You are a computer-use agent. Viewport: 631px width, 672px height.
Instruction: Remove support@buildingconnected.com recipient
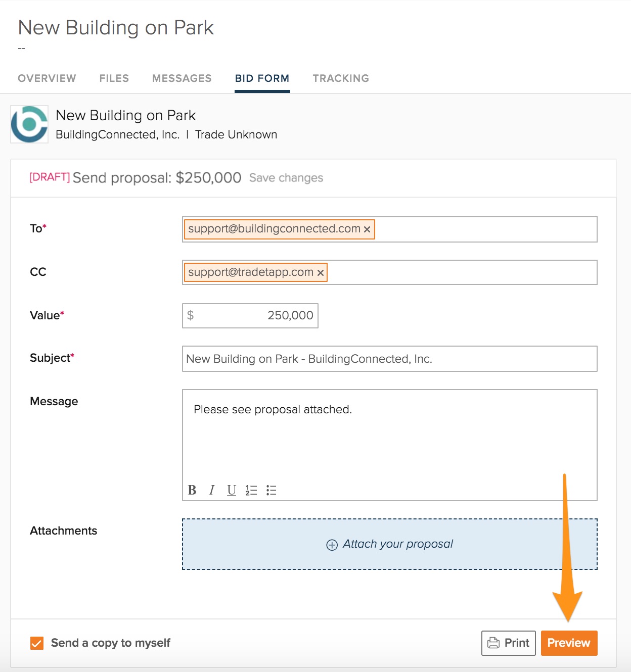[367, 229]
